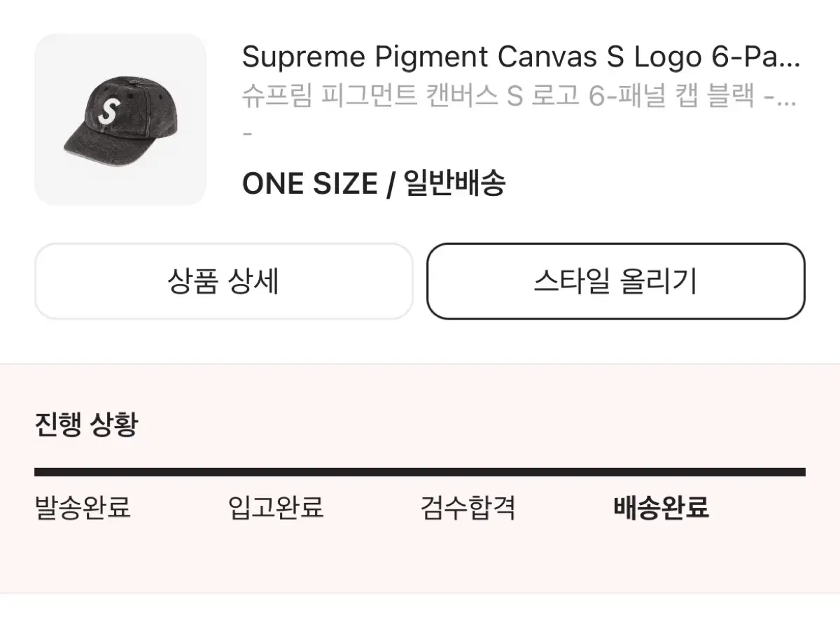Select the ONE SIZE size label
The image size is (840, 617).
tap(309, 184)
